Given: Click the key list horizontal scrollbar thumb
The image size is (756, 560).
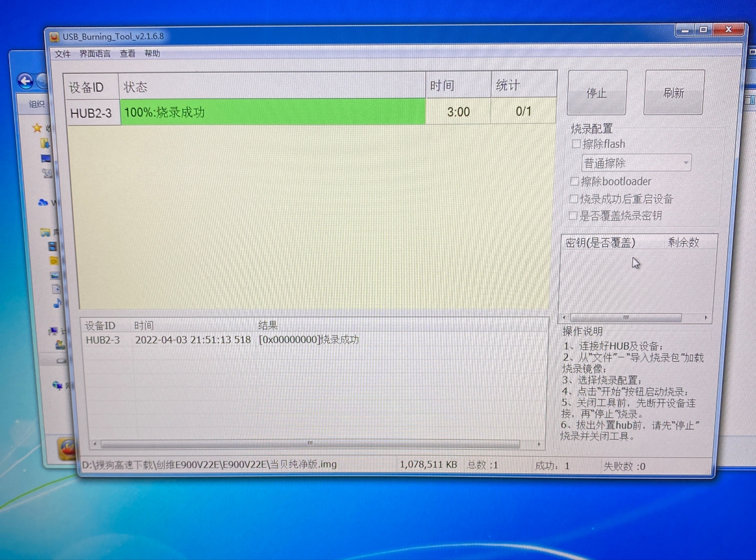Looking at the screenshot, I should point(626,317).
